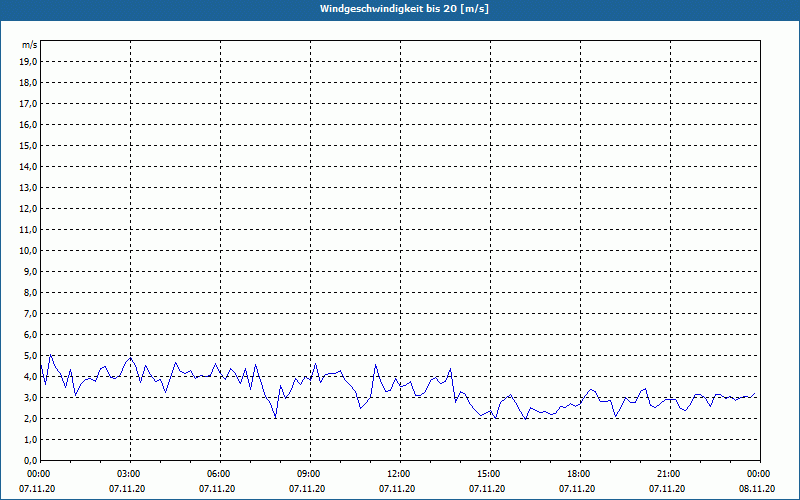
Task: Click the 14,0 y-axis label
Action: (x=28, y=166)
